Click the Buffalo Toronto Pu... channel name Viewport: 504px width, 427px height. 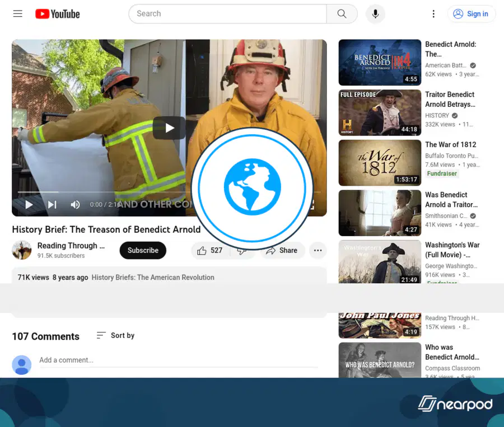point(451,156)
